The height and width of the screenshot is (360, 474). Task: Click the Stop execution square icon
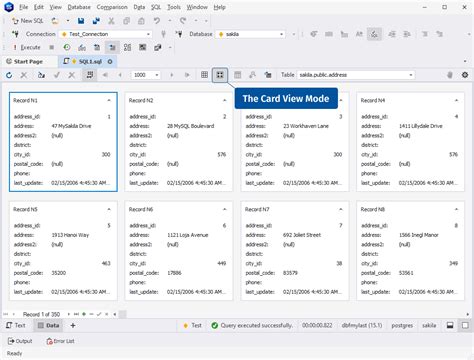pos(52,47)
